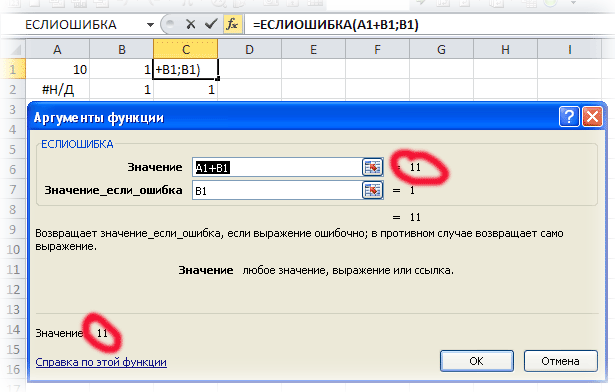Click active cell C1 showing +B1;B1)

pos(186,69)
